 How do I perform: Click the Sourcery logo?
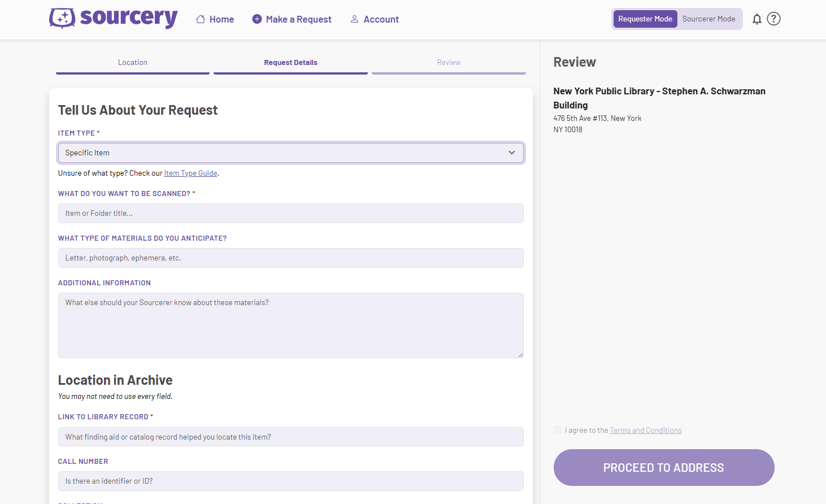click(113, 18)
